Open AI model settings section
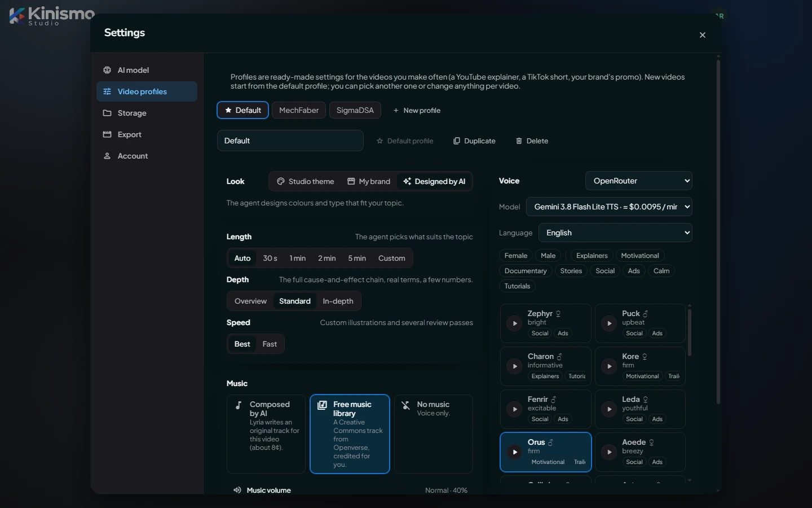812x508 pixels. (147, 70)
